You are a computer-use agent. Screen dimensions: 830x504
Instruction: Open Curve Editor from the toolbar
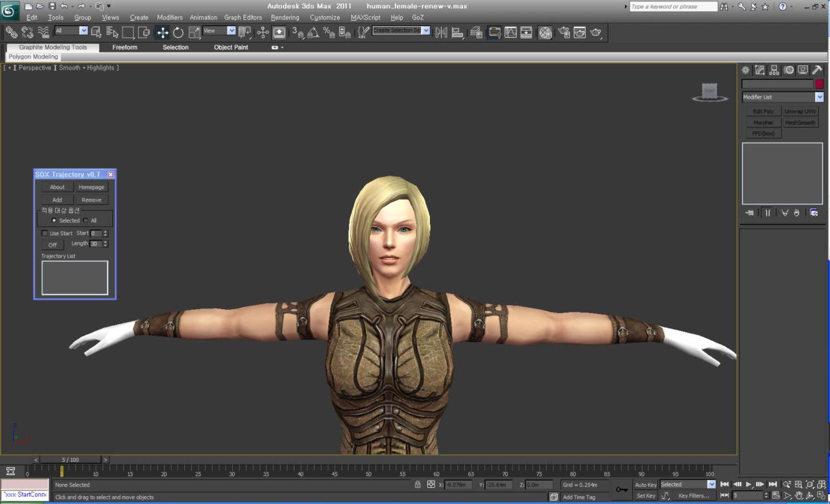(511, 32)
